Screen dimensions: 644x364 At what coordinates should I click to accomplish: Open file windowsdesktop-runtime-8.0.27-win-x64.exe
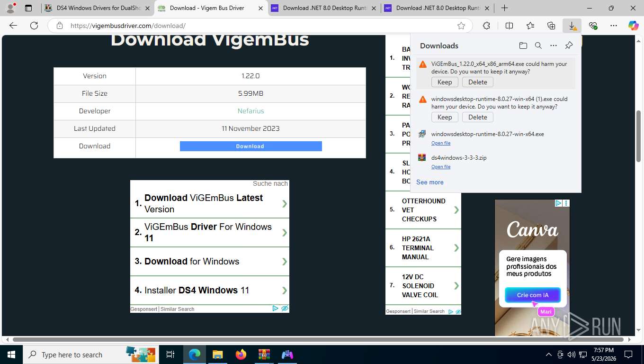tap(441, 143)
